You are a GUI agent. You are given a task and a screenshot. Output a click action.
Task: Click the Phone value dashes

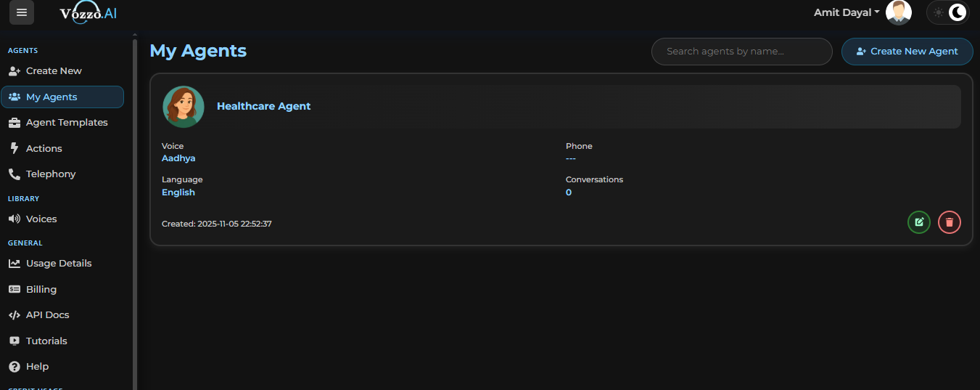(571, 158)
